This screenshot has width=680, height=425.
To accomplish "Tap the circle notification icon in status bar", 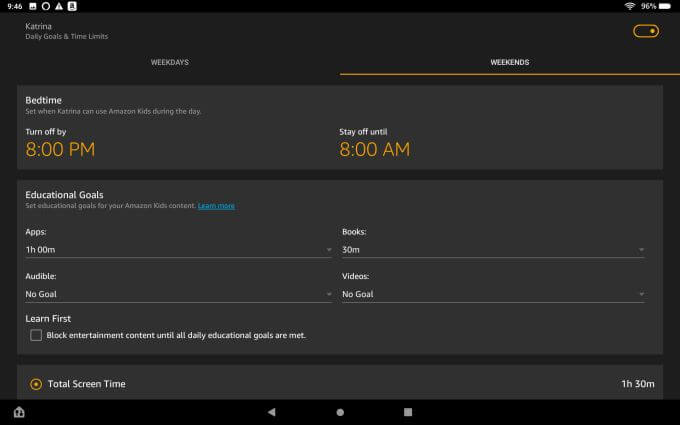I will [46, 6].
